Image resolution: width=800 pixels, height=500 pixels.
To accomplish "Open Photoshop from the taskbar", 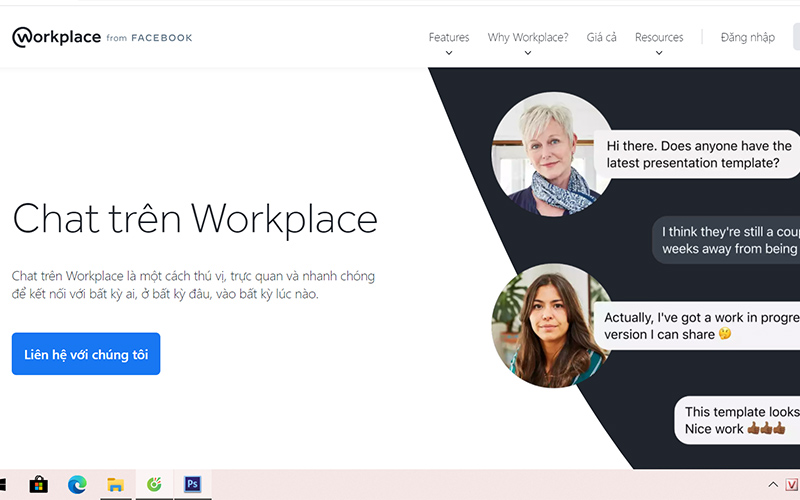I will [192, 484].
